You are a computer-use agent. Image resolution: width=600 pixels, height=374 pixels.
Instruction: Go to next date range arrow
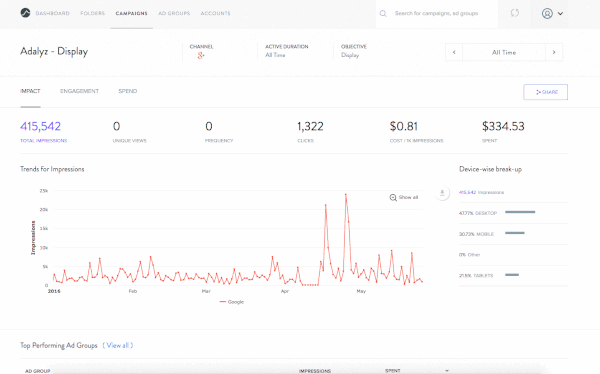coord(554,52)
